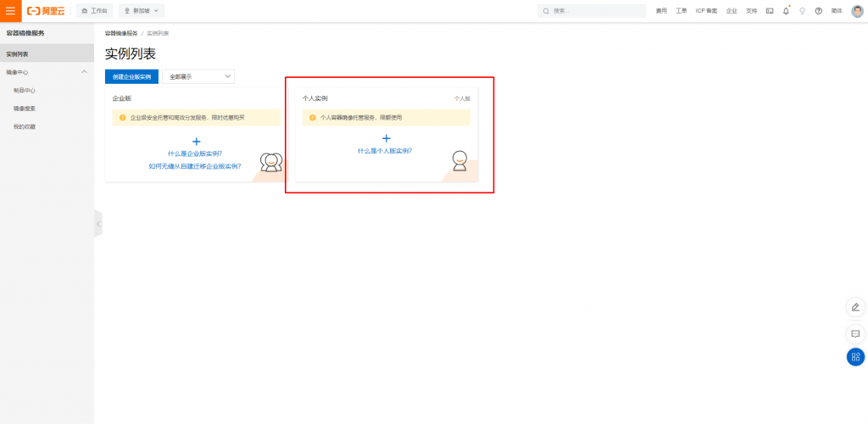The image size is (868, 424).
Task: Open the orange hamburger main menu
Action: point(10,10)
